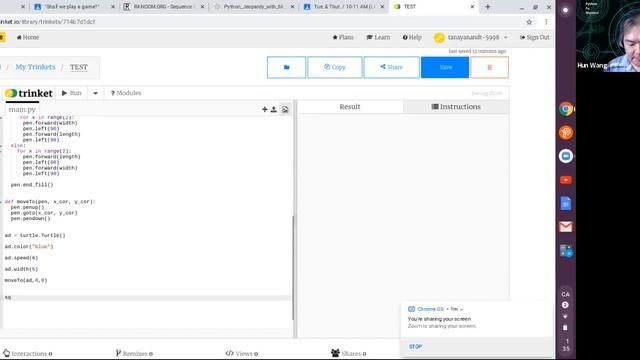Switch to the RANDOM.ORG Sequence tab

click(x=165, y=7)
